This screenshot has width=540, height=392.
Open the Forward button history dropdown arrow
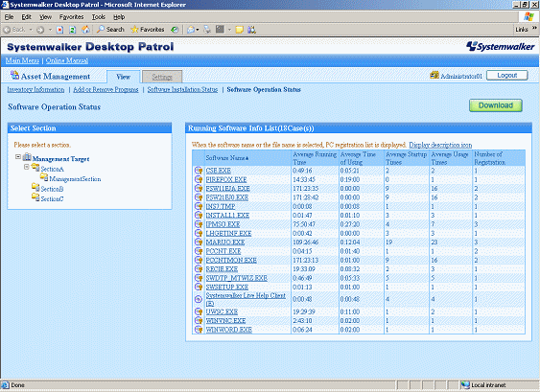(50, 30)
